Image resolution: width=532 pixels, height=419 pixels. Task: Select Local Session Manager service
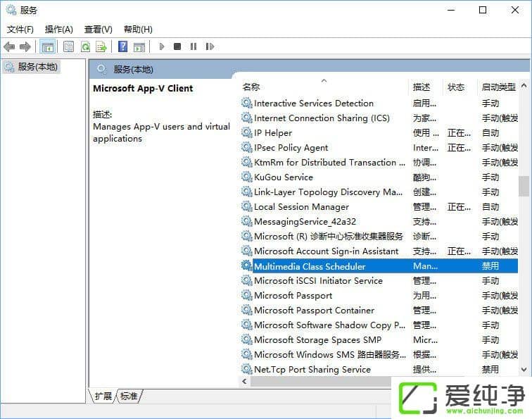point(379,207)
